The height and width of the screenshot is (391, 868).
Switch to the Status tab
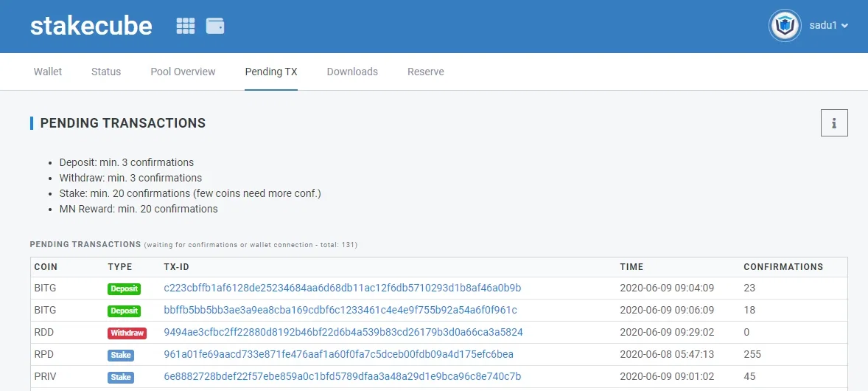106,72
